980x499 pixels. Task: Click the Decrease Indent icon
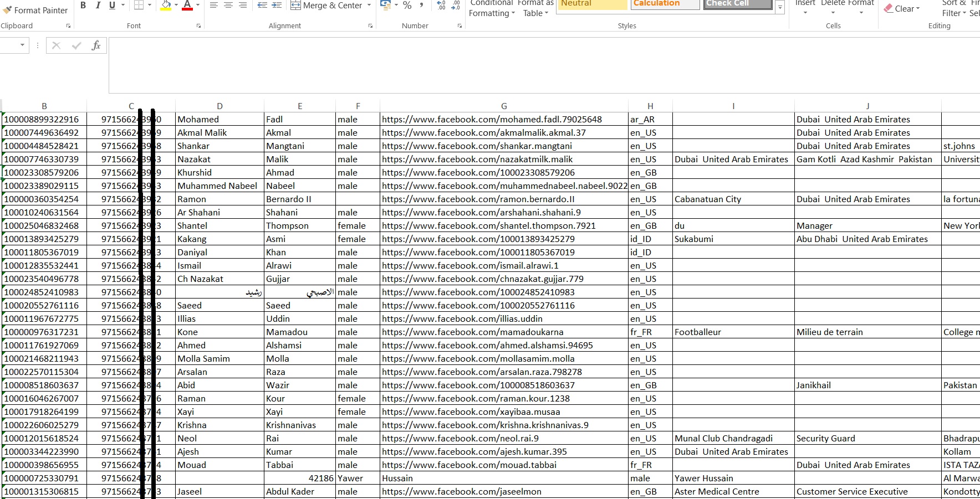click(x=262, y=5)
